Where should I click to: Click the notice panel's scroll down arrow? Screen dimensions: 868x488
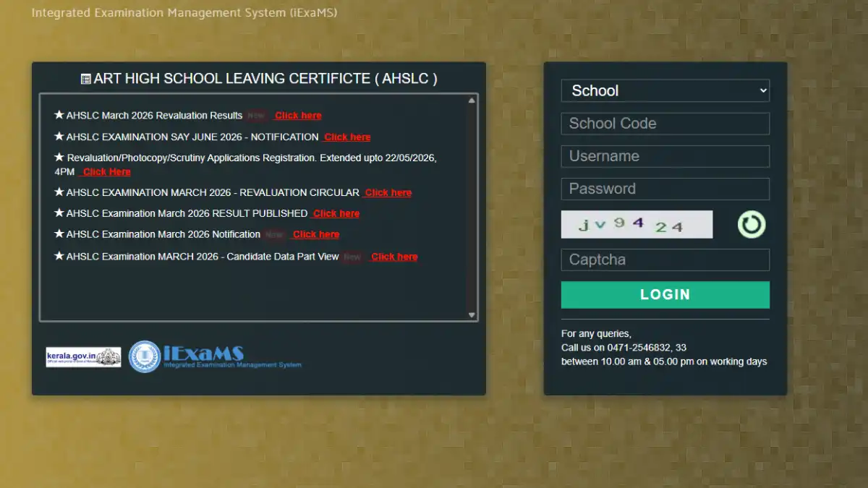[x=472, y=315]
